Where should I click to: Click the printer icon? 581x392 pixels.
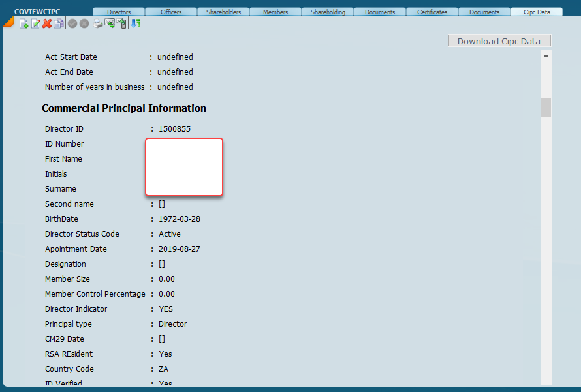pyautogui.click(x=98, y=23)
